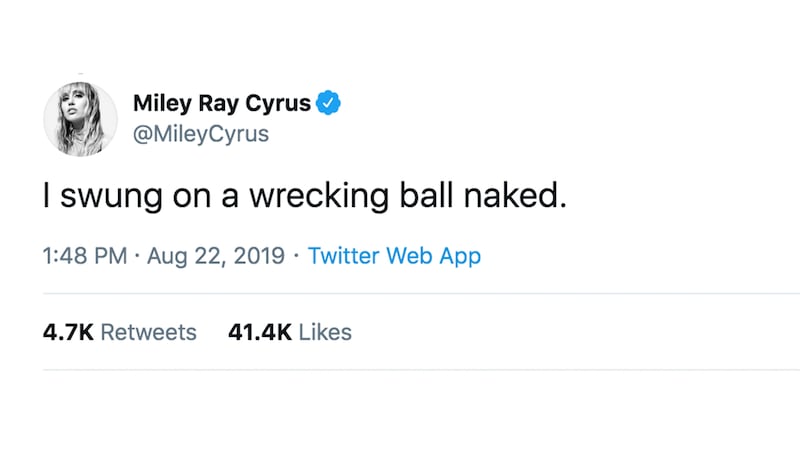View the 41.4K Likes list
Screen dimensions: 800x450
coord(290,332)
